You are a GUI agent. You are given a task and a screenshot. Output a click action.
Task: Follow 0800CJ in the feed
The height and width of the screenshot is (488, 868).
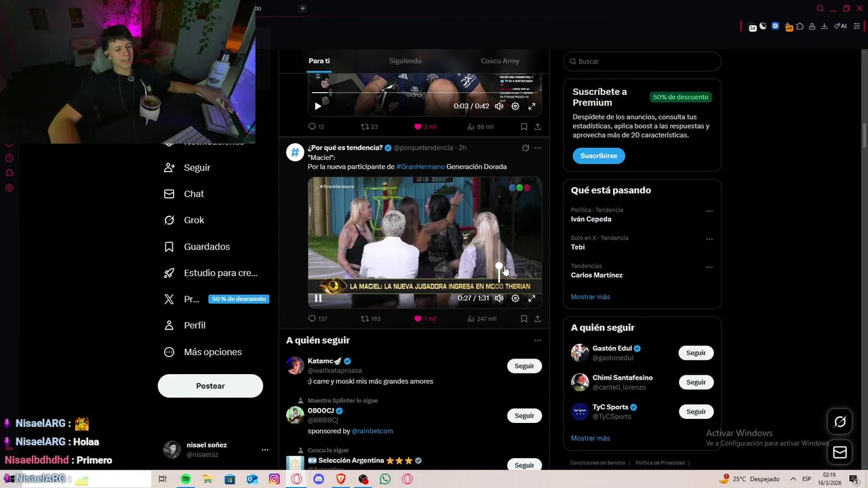524,415
